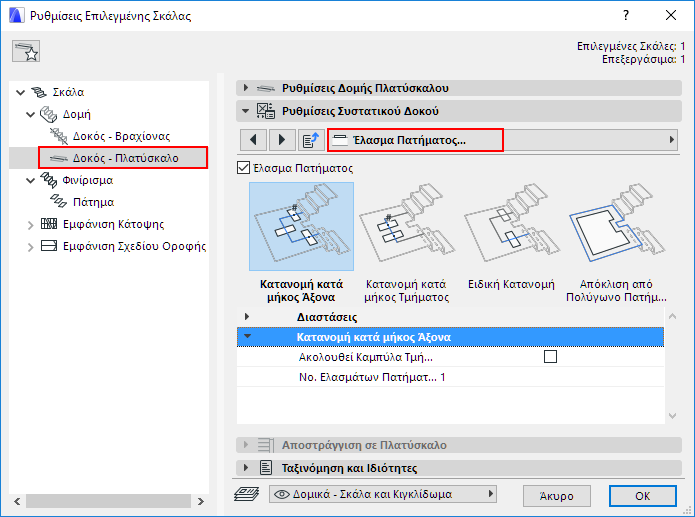This screenshot has width=695, height=517.
Task: Click the Ρυθμίσεις Δομής Πλατύσκαλου panel icon
Action: (266, 88)
